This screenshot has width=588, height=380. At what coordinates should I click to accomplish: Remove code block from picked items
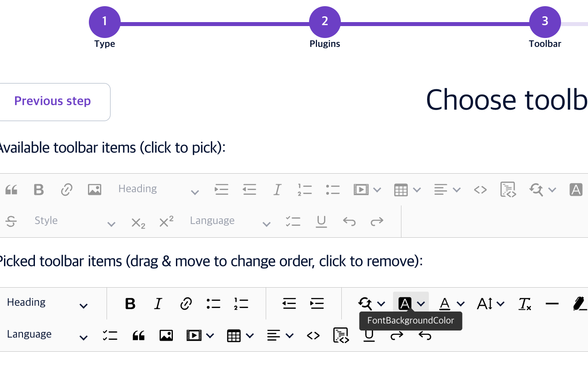click(x=341, y=335)
